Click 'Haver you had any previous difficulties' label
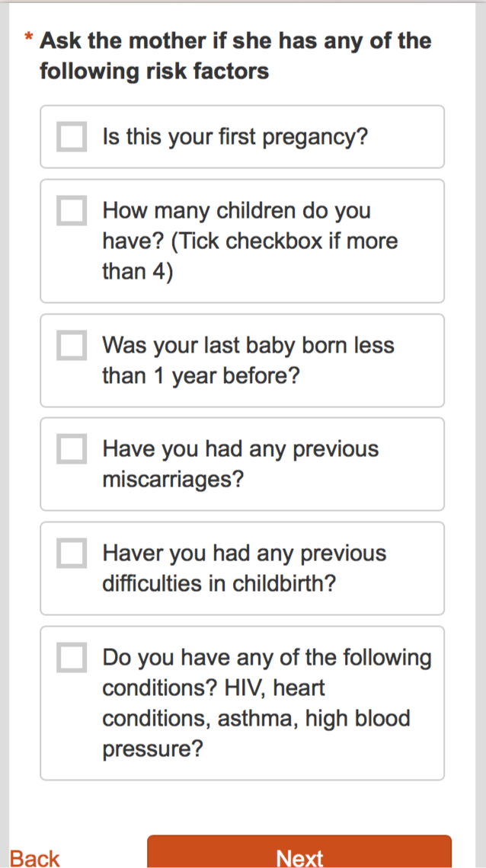 click(245, 568)
